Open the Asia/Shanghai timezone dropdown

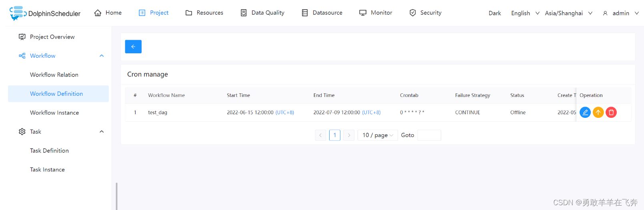pyautogui.click(x=568, y=13)
